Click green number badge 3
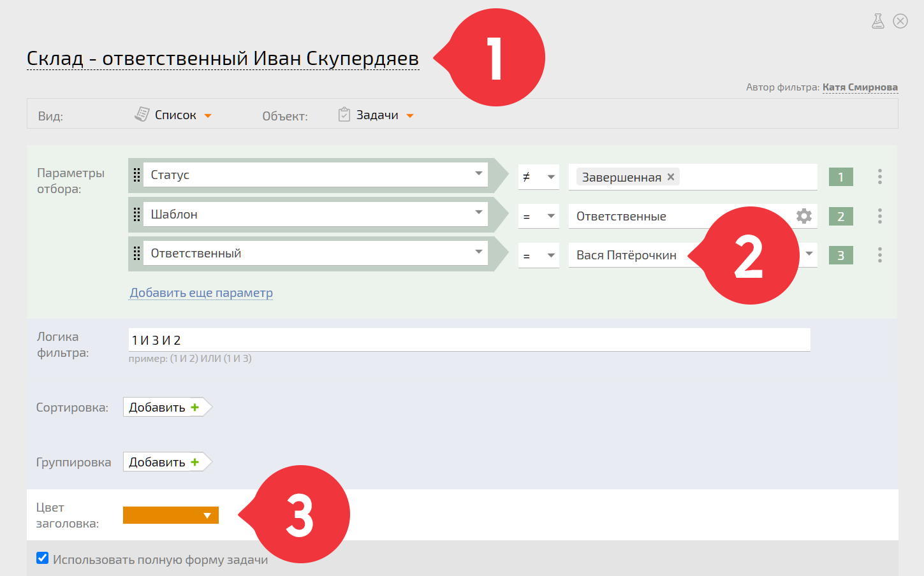Screen dimensions: 924x576 click(x=841, y=256)
